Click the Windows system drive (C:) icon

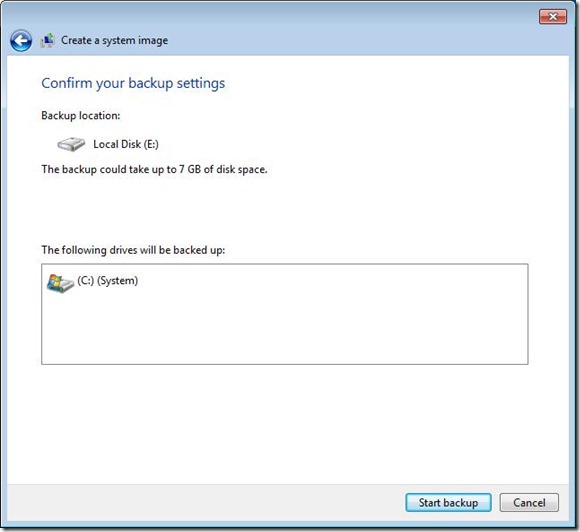[60, 283]
